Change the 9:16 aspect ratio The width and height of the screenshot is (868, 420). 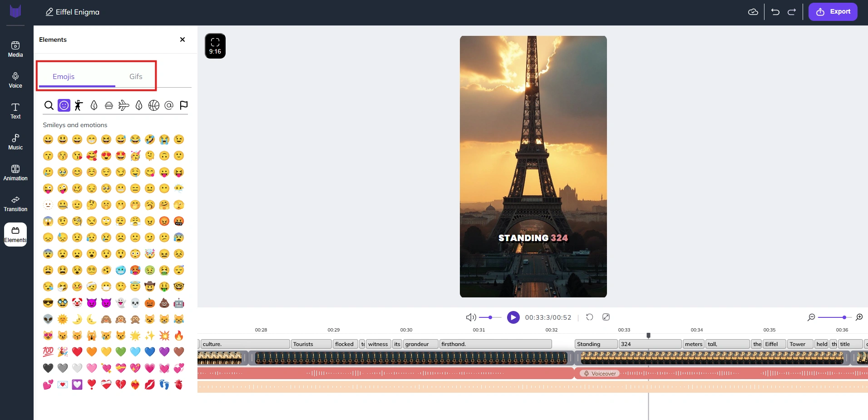[215, 46]
